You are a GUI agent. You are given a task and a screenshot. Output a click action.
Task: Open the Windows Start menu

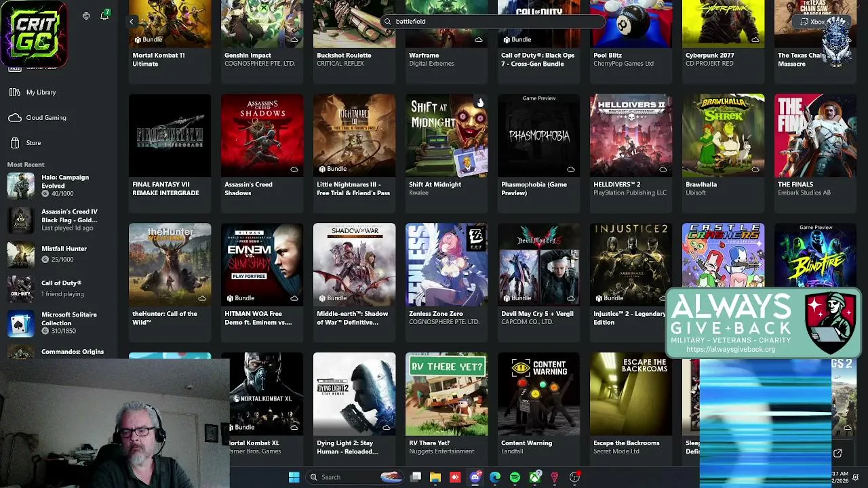pos(294,477)
